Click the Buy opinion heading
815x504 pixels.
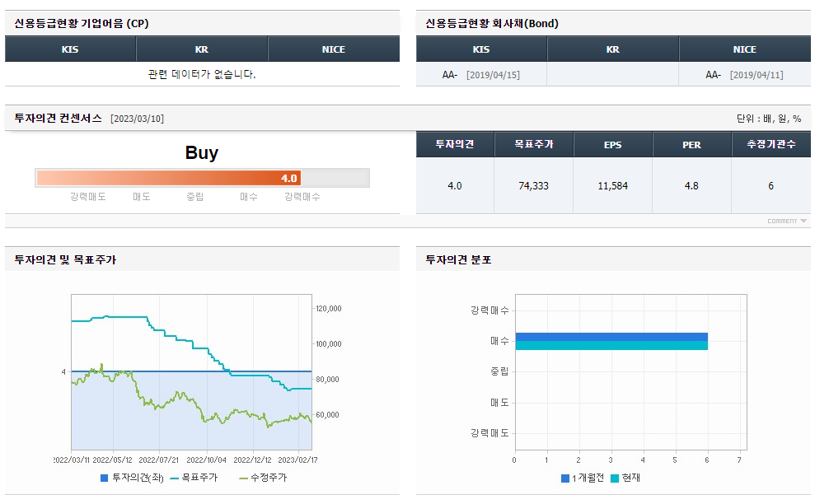point(202,152)
